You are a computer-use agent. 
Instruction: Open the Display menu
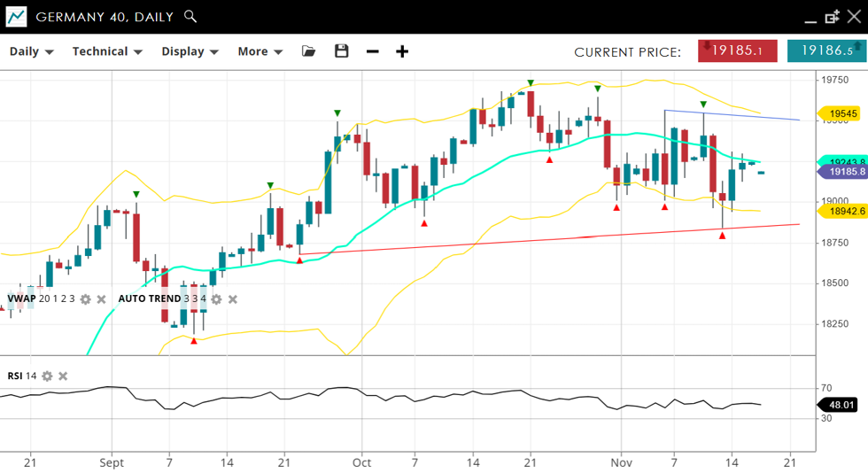190,51
